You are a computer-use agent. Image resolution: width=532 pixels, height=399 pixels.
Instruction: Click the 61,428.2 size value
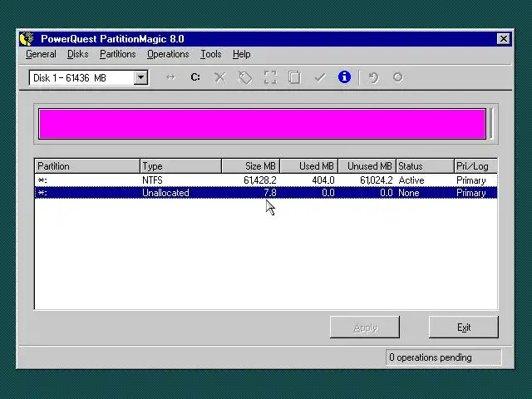click(x=260, y=180)
